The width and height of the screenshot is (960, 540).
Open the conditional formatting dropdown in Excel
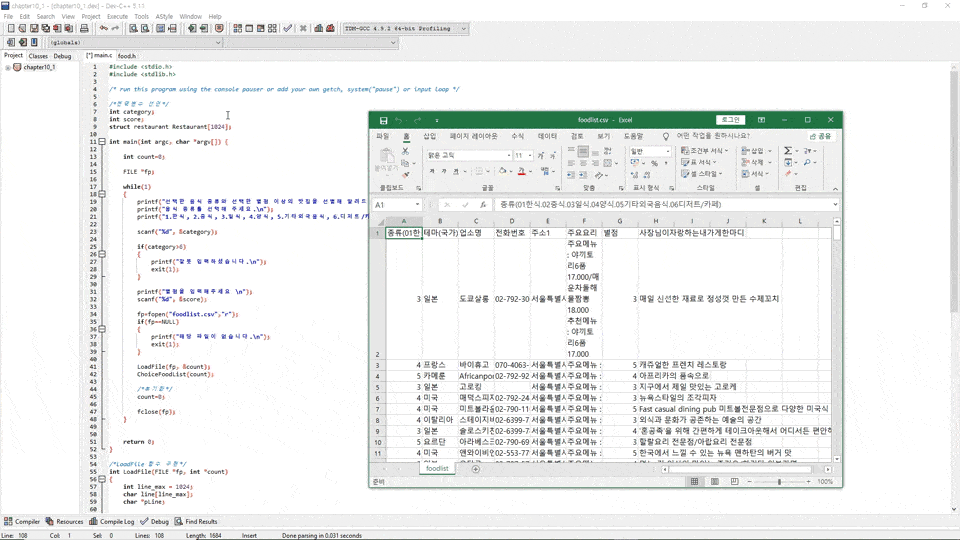click(704, 151)
